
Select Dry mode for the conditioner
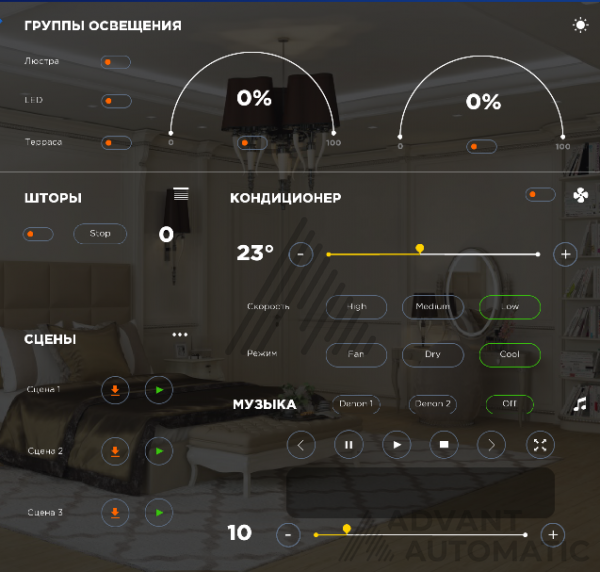coord(433,355)
